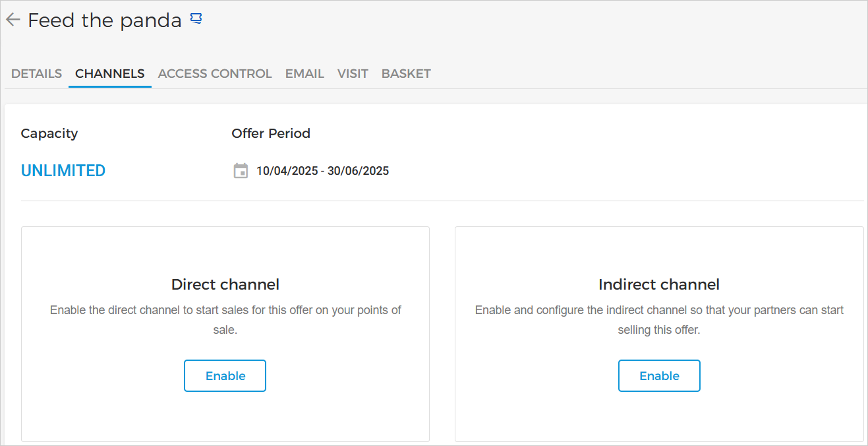Click the blue ticket icon next to title
Screen dimensions: 868x446
point(196,19)
